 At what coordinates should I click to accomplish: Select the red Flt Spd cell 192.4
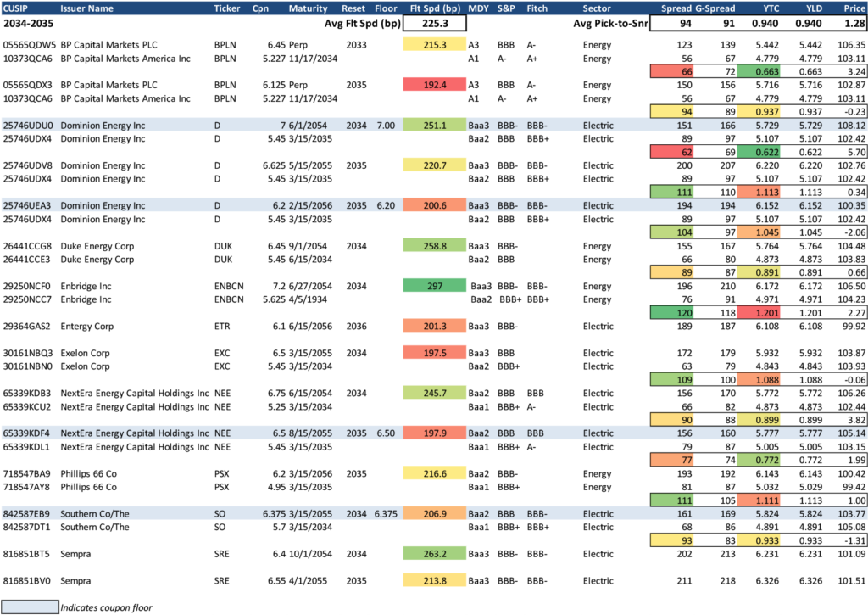click(435, 85)
